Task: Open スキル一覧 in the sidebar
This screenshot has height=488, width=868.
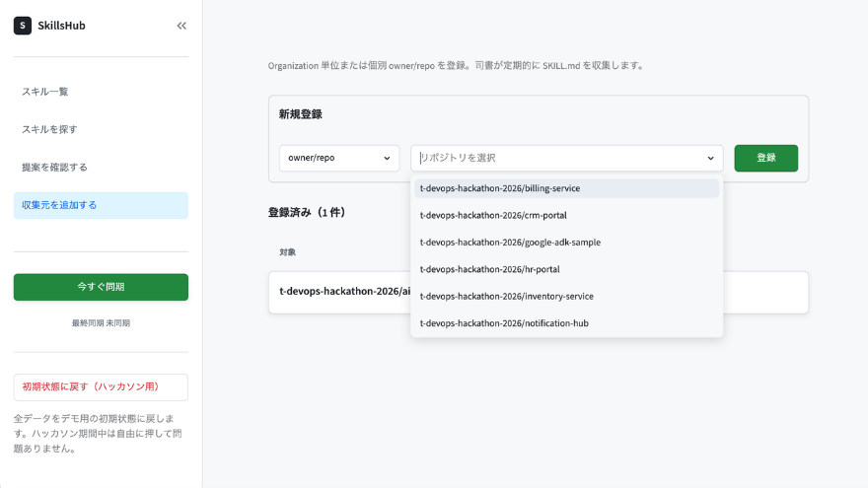Action: (x=101, y=92)
